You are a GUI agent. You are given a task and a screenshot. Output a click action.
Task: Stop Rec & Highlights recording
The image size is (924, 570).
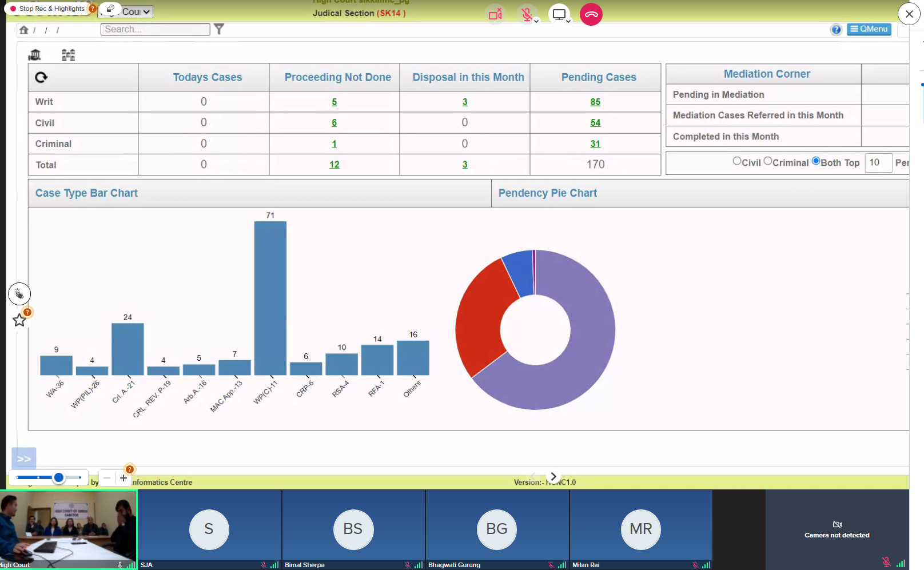47,9
